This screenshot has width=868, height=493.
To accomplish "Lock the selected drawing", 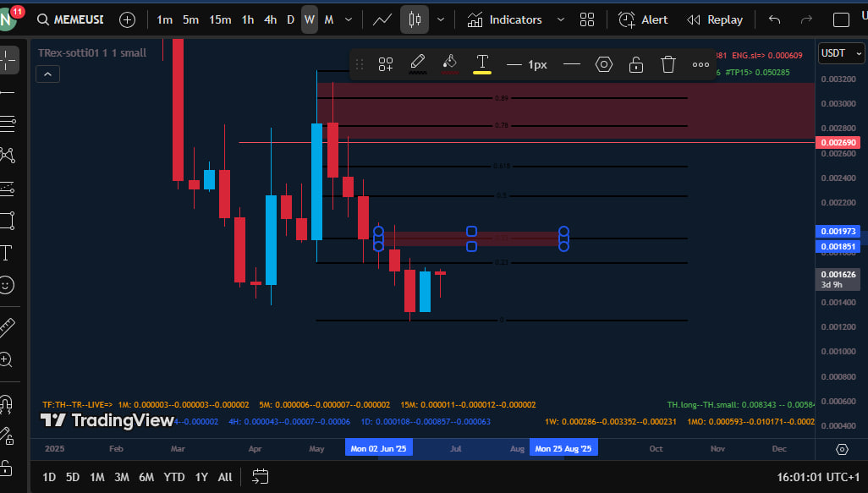I will click(636, 65).
